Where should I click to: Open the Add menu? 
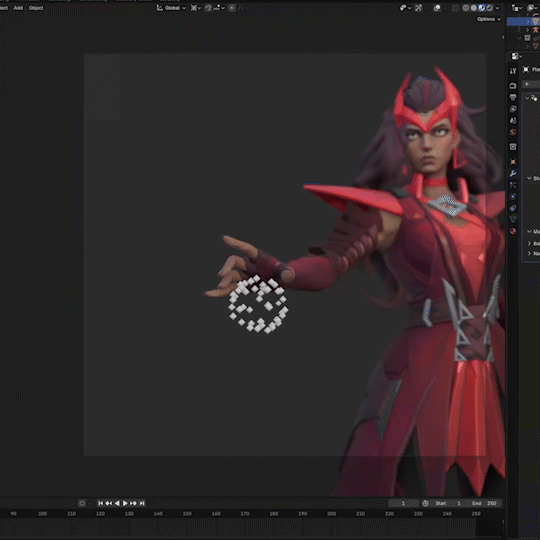[x=18, y=8]
